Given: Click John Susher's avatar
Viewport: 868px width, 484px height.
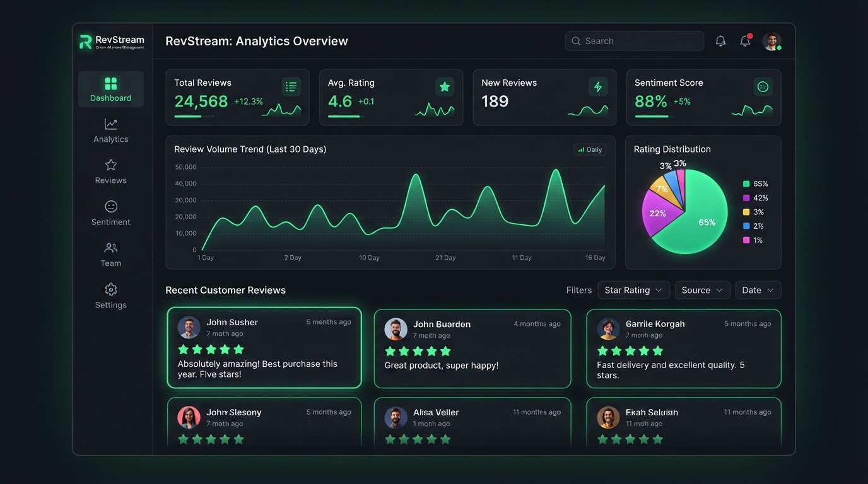Looking at the screenshot, I should [x=189, y=328].
